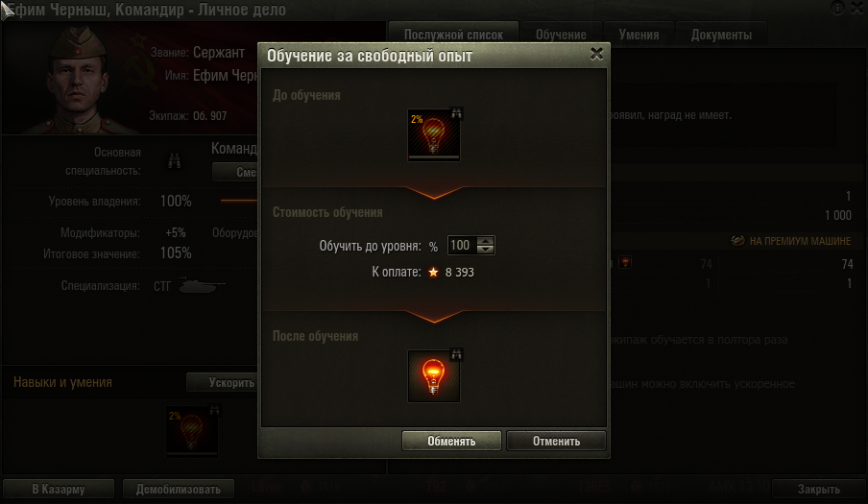Decrease training level with stepper down arrow
Viewport: 868px width, 504px height.
[x=486, y=250]
